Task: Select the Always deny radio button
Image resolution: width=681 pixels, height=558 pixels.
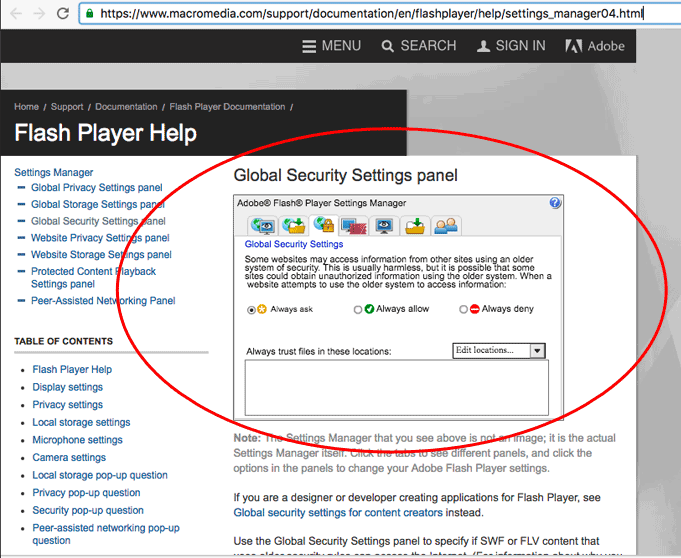Action: pos(463,309)
